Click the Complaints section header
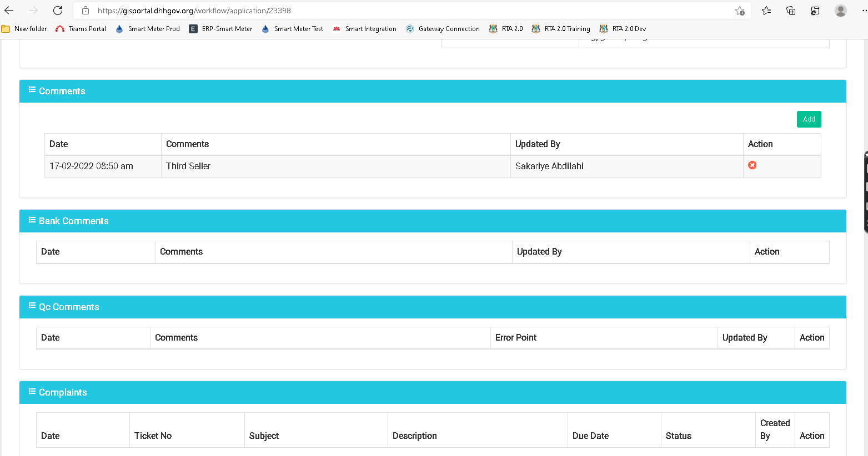868x456 pixels. tap(433, 392)
